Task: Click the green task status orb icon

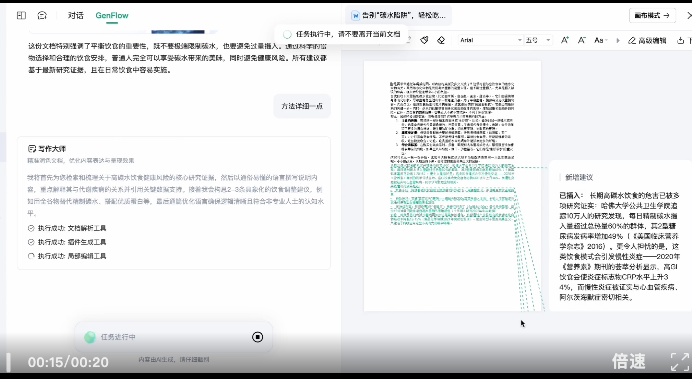Action: pos(90,337)
